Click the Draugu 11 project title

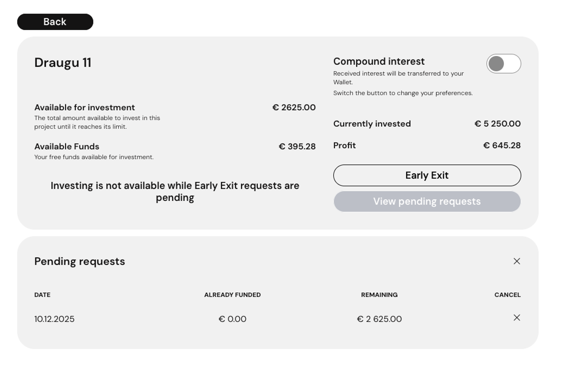click(x=63, y=63)
